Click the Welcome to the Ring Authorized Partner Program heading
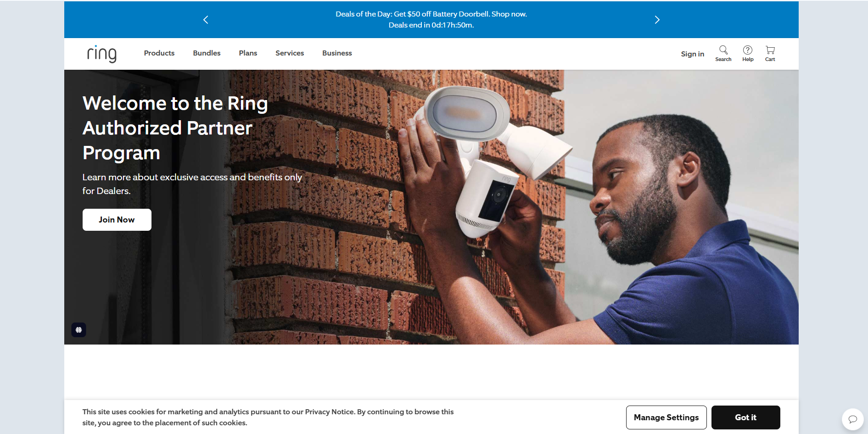 [175, 128]
